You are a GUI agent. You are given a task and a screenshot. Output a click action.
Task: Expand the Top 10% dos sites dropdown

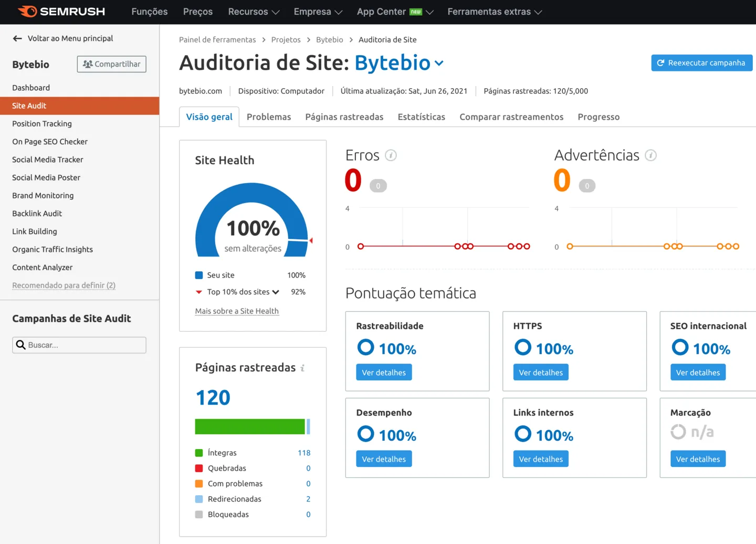tap(276, 292)
